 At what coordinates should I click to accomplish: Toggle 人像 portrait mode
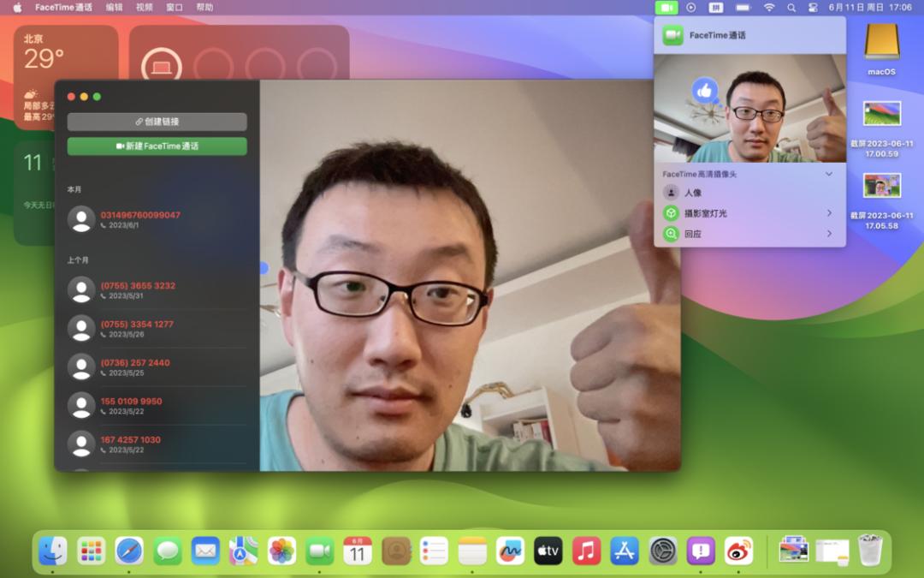671,193
